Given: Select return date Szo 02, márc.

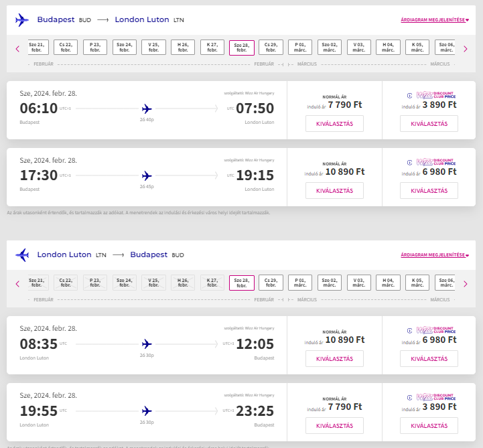Looking at the screenshot, I should tap(330, 283).
